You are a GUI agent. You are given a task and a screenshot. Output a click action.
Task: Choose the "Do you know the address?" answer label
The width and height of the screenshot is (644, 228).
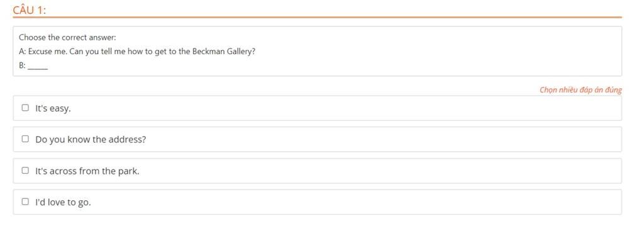tap(91, 140)
